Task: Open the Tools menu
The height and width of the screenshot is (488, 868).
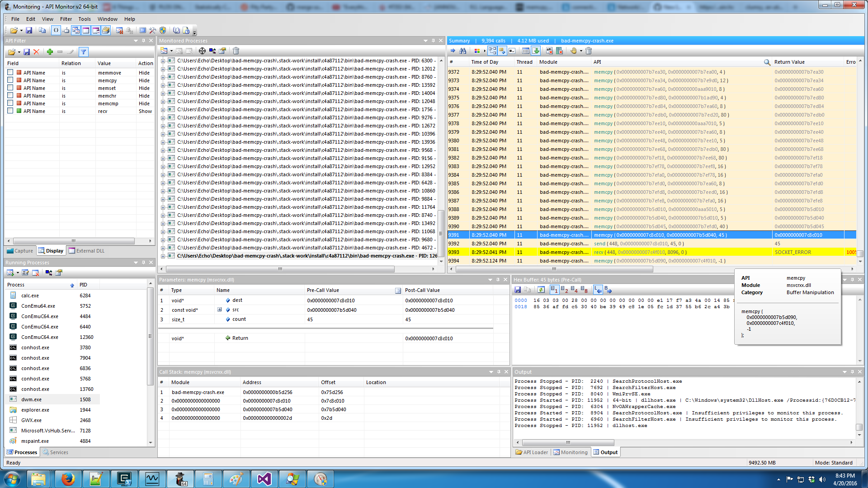Action: tap(84, 19)
